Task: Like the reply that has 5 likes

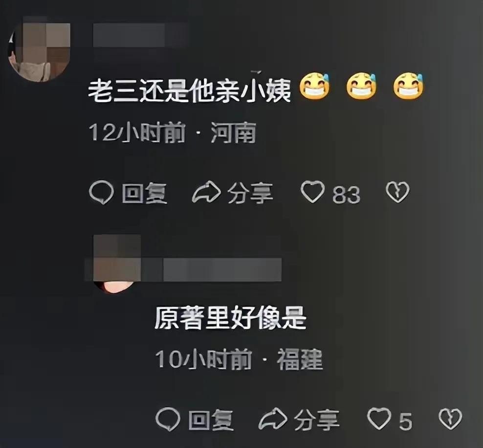Action: (x=379, y=419)
